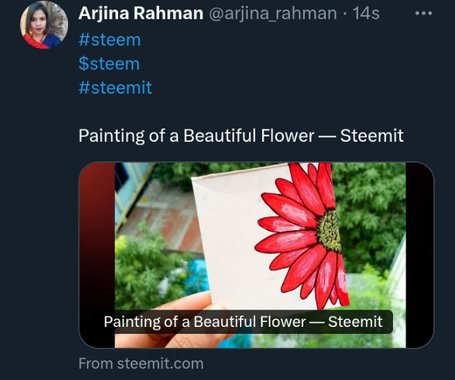
Task: Open the $steem cashtag
Action: coord(109,64)
